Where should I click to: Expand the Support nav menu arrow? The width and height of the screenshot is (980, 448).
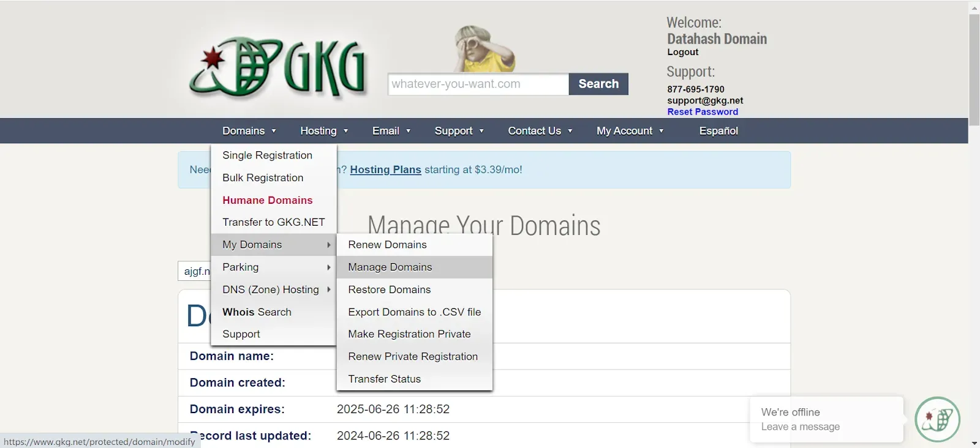(481, 131)
